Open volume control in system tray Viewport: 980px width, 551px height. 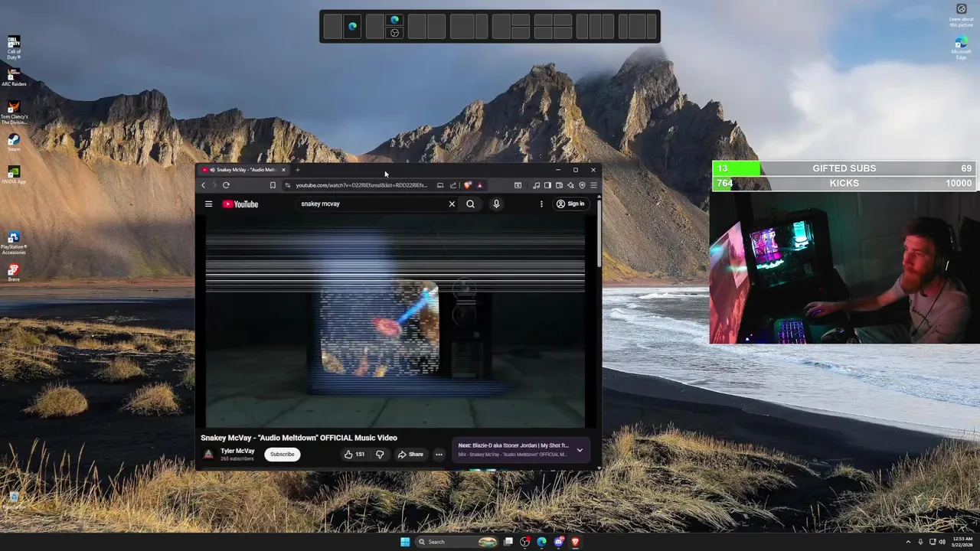[942, 542]
